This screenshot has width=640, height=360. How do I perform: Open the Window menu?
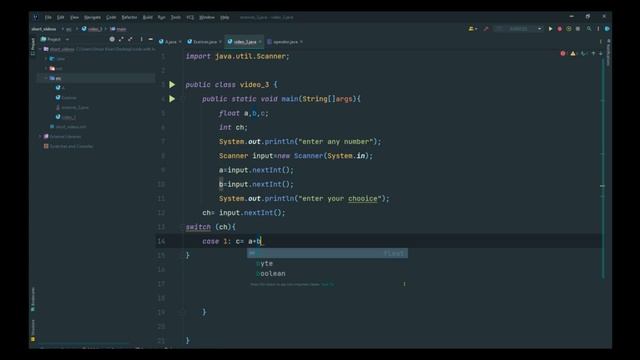[x=207, y=17]
